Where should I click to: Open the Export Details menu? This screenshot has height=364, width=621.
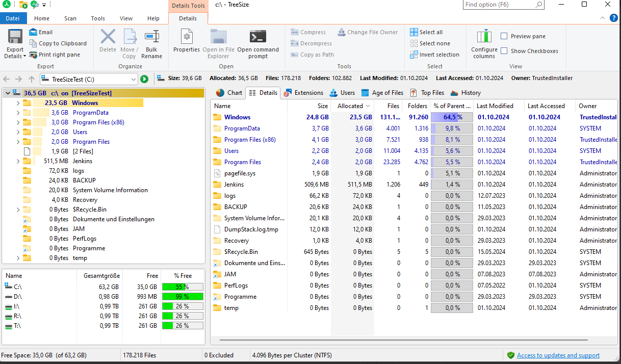coord(15,44)
